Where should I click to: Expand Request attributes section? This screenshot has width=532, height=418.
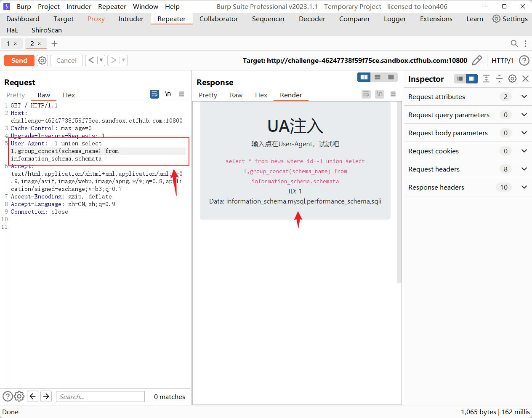[x=524, y=96]
